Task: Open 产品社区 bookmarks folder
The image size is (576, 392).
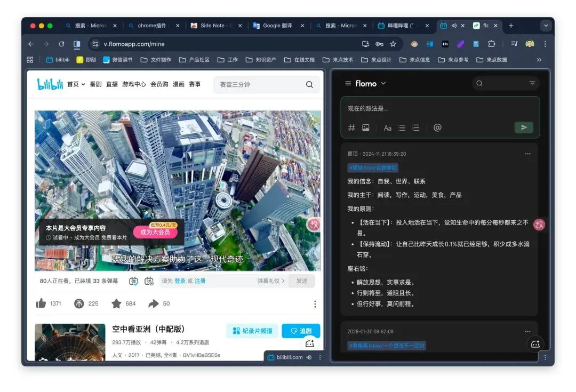Action: point(194,60)
